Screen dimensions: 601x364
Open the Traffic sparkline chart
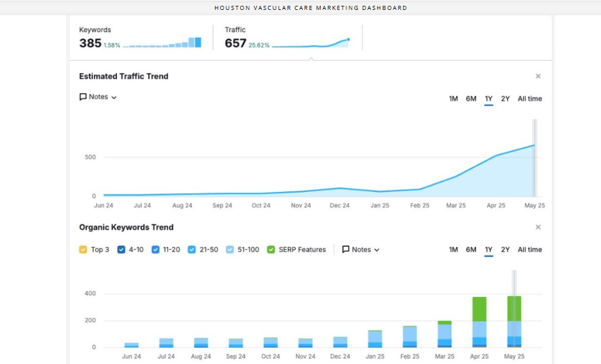pos(310,43)
